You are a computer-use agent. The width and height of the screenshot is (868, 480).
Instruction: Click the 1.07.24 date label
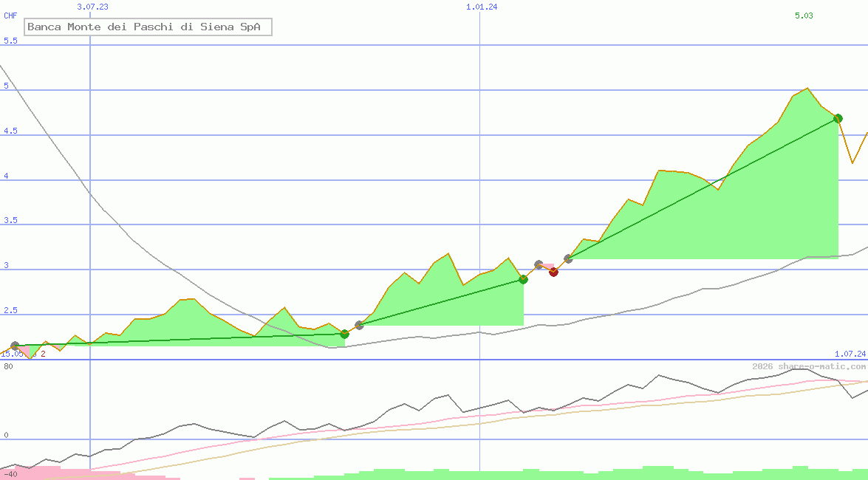[850, 354]
